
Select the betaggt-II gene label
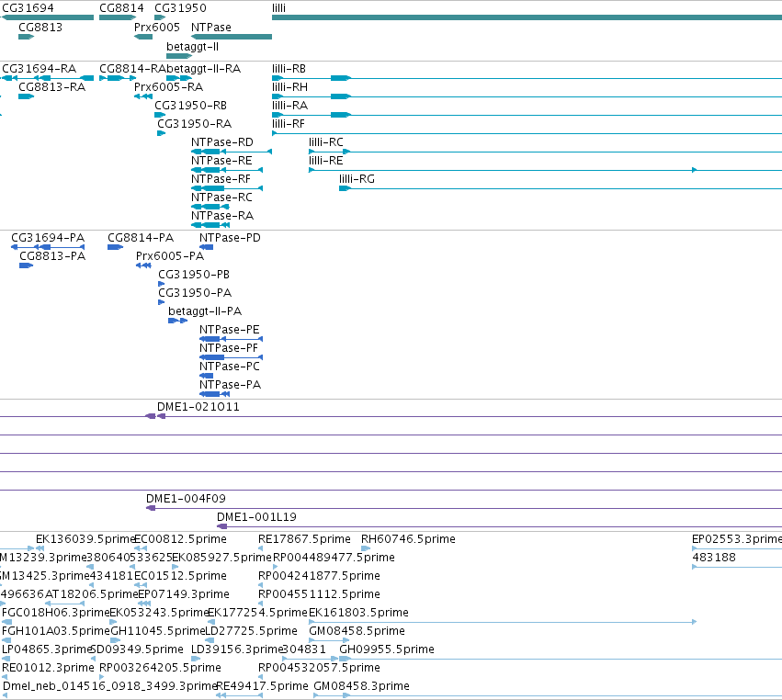(x=192, y=46)
